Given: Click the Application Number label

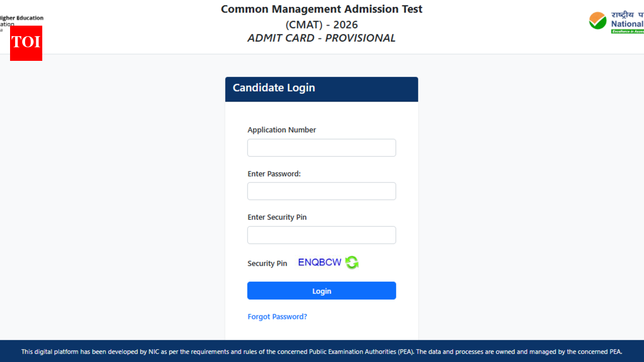Looking at the screenshot, I should click(282, 130).
